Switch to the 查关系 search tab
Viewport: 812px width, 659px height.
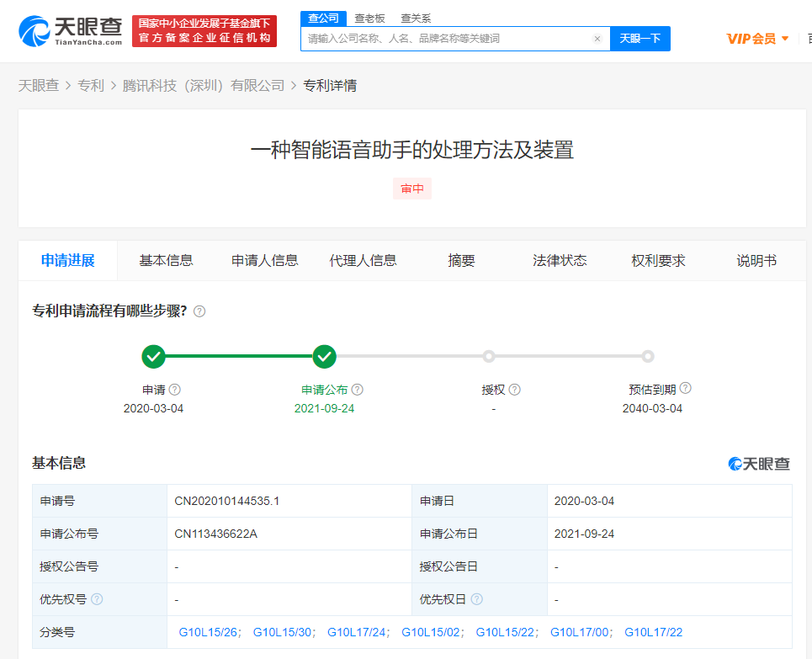tap(416, 18)
